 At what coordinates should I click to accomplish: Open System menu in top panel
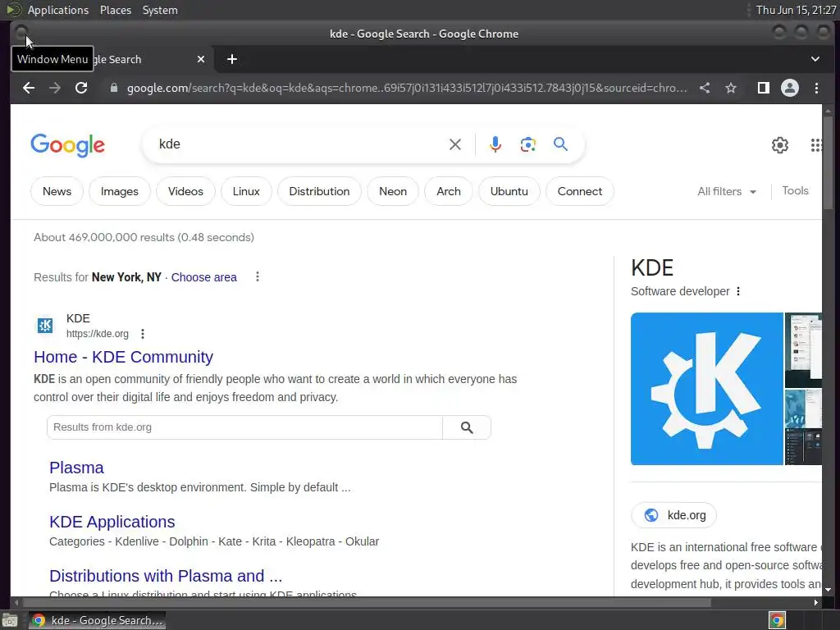[x=160, y=10]
